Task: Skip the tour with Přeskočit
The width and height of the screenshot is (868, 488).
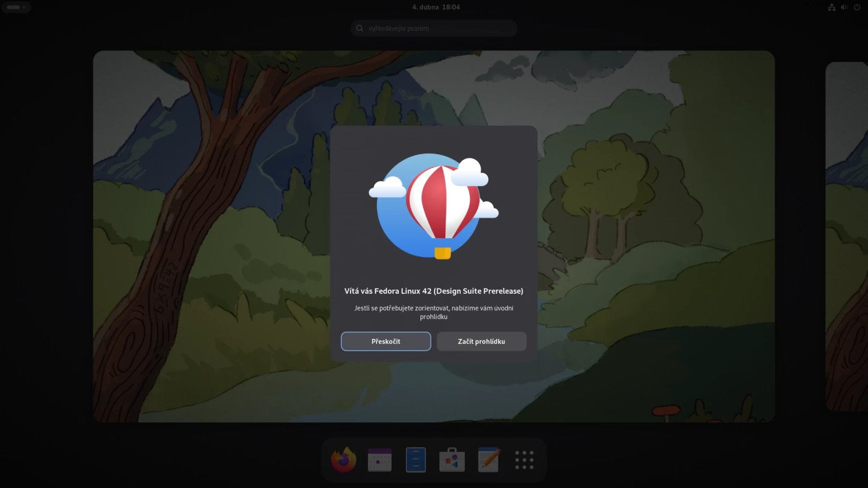Action: point(386,341)
